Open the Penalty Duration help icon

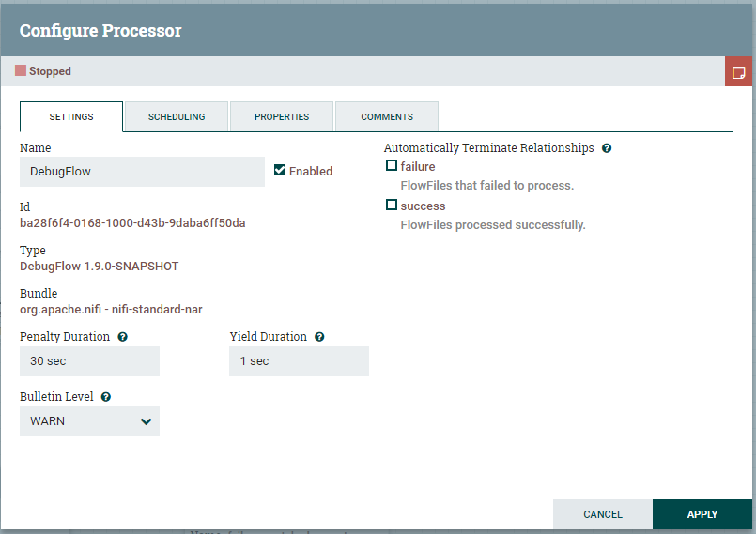[122, 337]
